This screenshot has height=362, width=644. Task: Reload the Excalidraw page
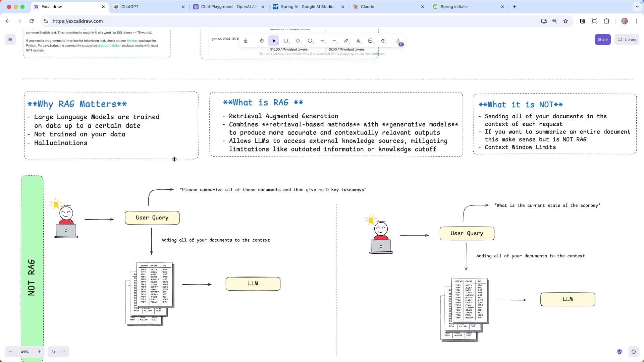(x=32, y=21)
